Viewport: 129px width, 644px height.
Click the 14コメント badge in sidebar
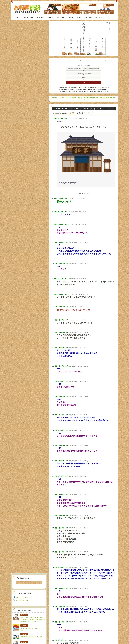coord(24,626)
